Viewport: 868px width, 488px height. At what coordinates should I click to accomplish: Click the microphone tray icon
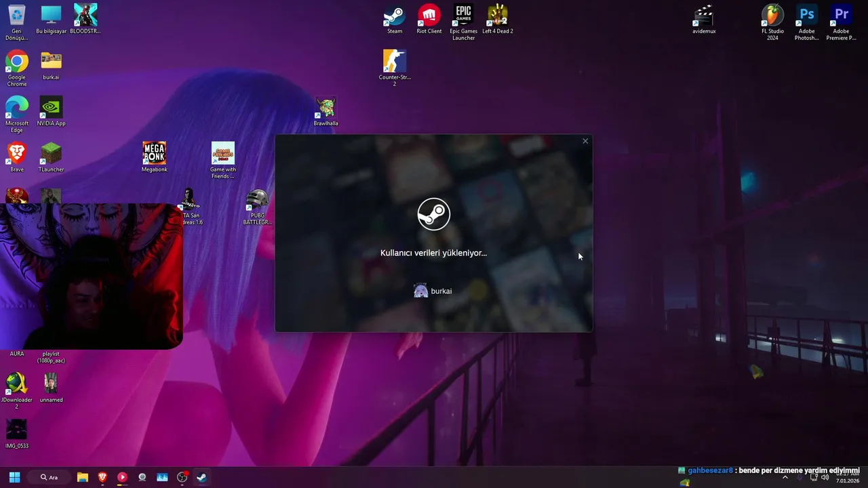[x=800, y=477]
